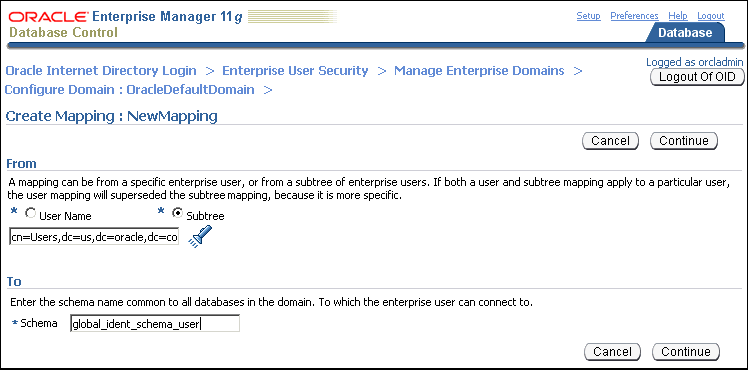
Task: Go to Manage Enterprise Domains breadcrumb
Action: (x=479, y=71)
